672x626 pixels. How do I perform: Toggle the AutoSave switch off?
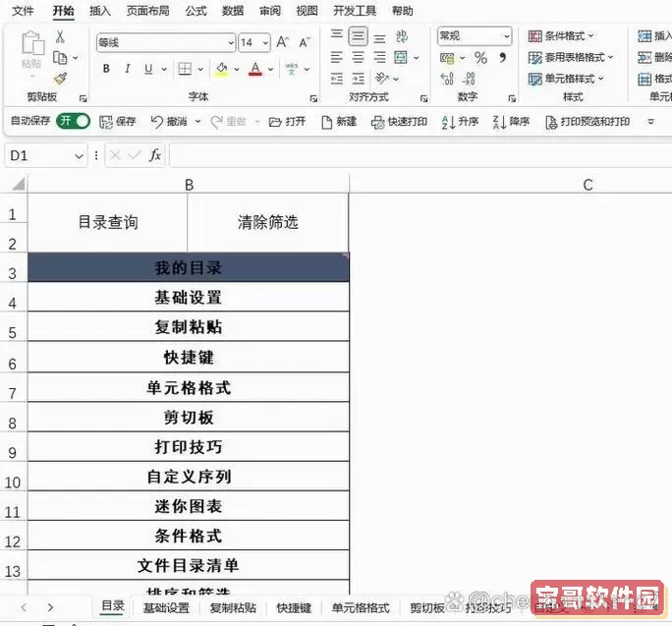click(74, 121)
